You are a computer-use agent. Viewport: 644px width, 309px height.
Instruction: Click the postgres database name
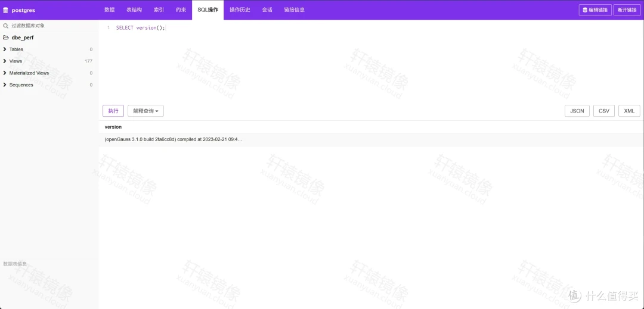tap(23, 10)
